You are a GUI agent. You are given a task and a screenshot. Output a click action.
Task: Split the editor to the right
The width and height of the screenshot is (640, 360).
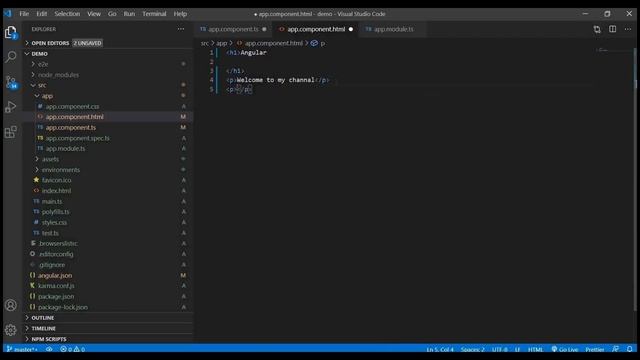pyautogui.click(x=613, y=29)
